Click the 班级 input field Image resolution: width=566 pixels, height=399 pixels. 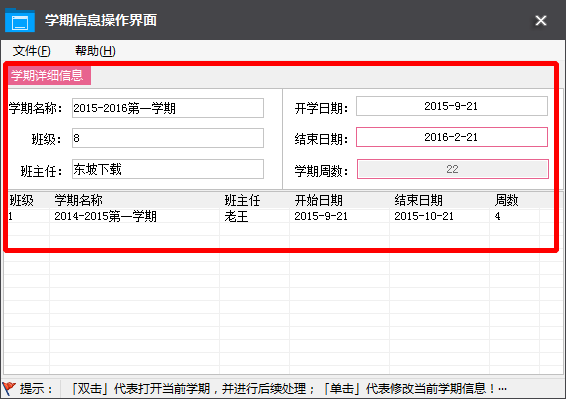168,138
